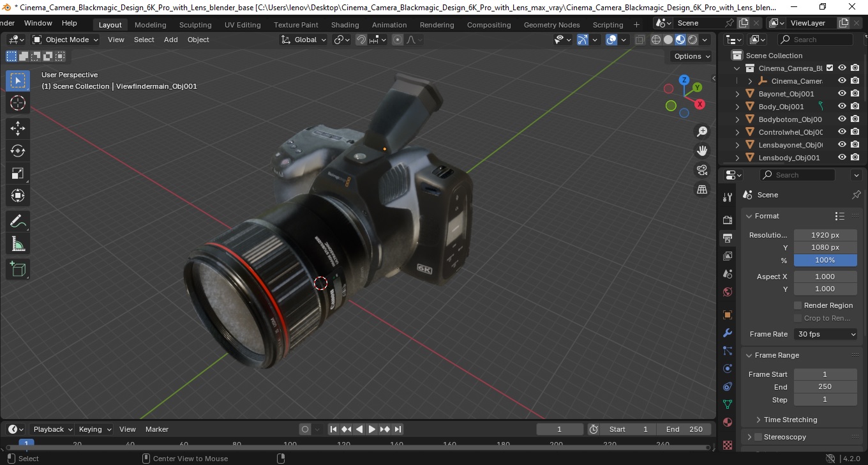Choose the Move tool
868x465 pixels.
click(x=18, y=128)
